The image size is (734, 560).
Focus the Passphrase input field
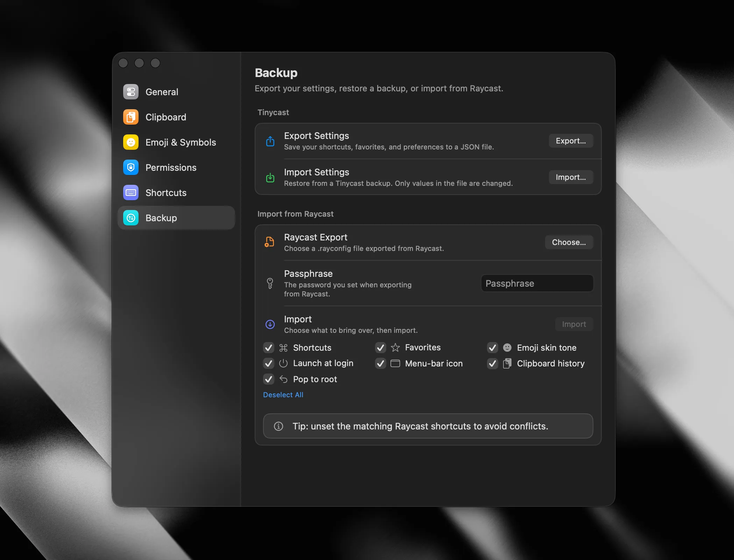pos(537,283)
